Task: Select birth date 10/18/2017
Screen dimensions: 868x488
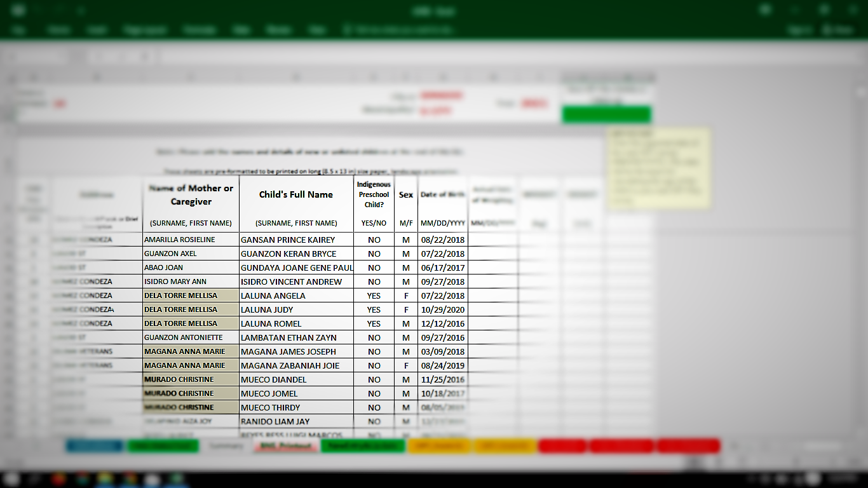Action: 443,393
